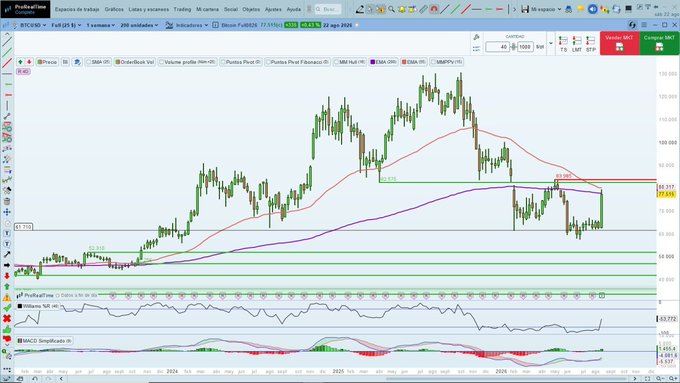Click the Precio indicator label
680x383 pixels.
point(47,62)
